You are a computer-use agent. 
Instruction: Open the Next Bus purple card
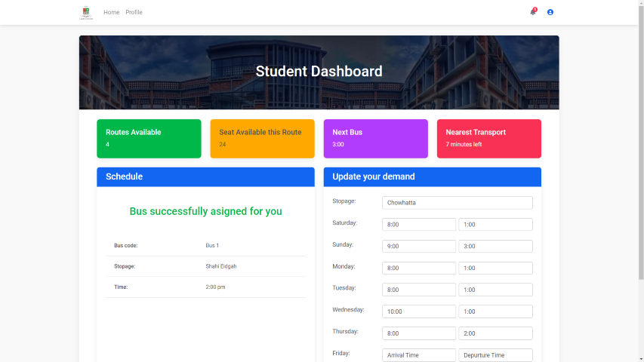click(x=376, y=139)
